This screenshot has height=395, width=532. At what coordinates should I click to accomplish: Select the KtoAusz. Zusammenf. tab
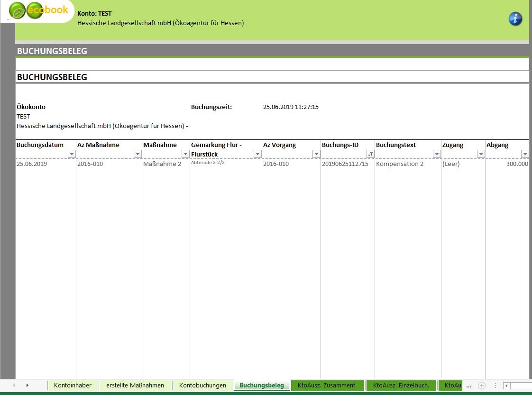(x=327, y=386)
